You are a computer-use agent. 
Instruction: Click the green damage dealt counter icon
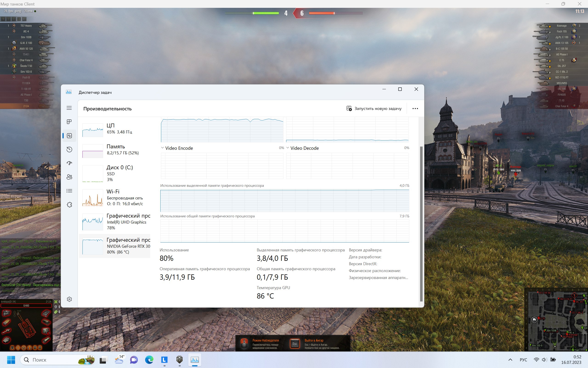coord(56,302)
